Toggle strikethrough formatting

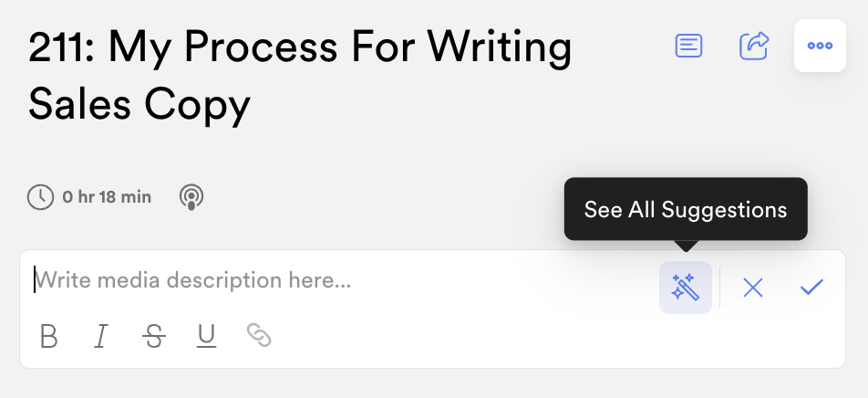[x=153, y=336]
